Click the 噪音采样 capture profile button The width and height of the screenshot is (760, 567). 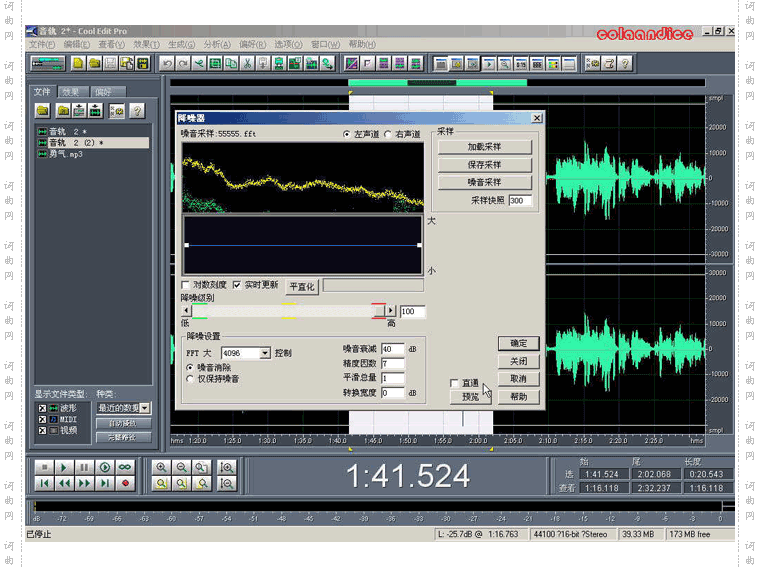click(x=485, y=182)
